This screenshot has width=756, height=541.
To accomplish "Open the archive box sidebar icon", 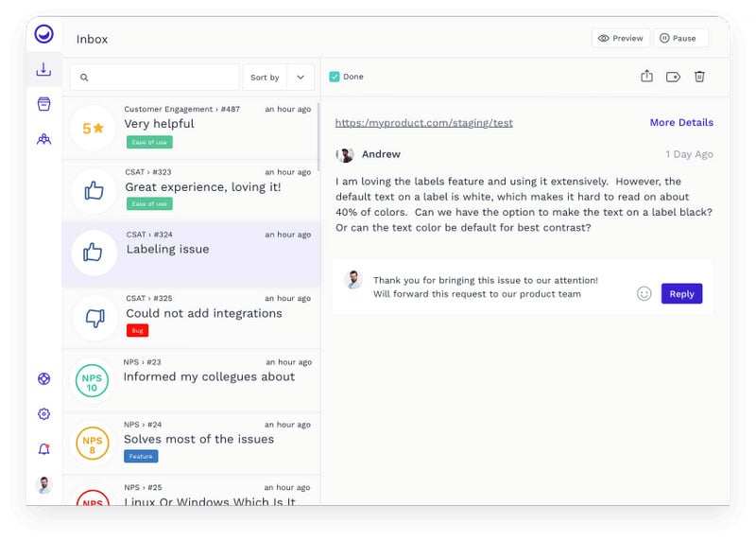I will (x=43, y=104).
